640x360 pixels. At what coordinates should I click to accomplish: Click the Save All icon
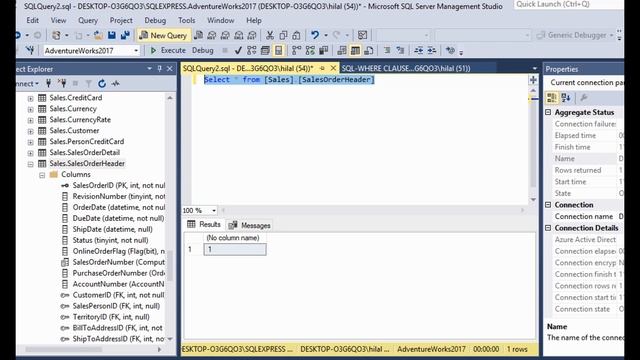pos(125,36)
